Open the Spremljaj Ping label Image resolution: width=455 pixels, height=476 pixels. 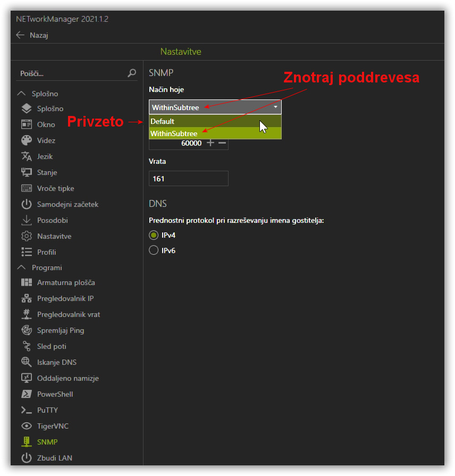coord(61,331)
